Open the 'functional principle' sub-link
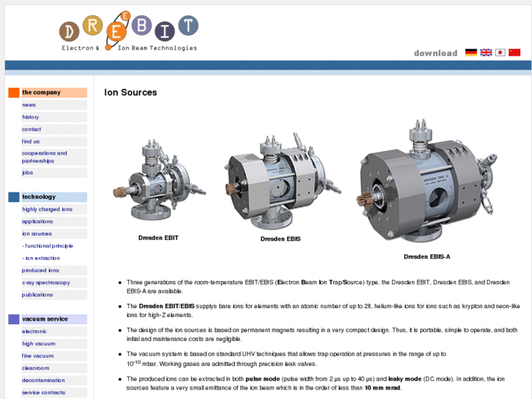532x399 pixels. [48, 246]
